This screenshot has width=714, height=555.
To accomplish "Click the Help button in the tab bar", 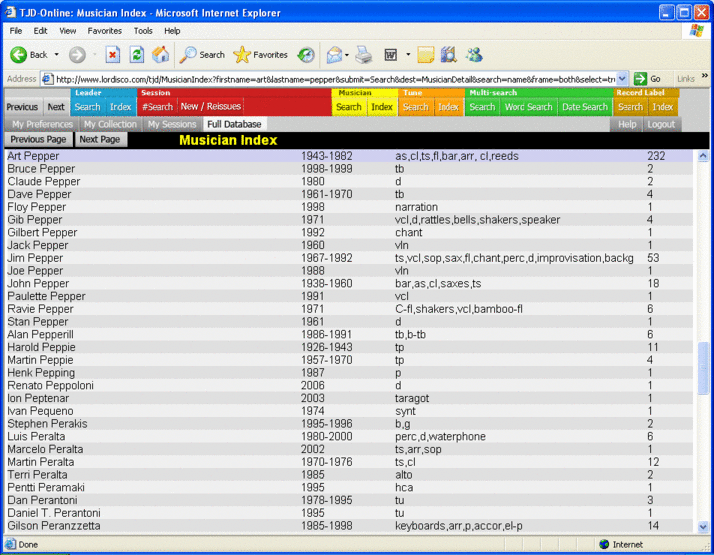I will (627, 124).
